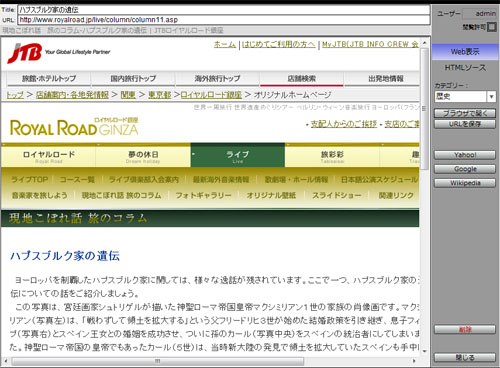Select the 海外旅行トップ tab
500x368 pixels.
coord(217,79)
